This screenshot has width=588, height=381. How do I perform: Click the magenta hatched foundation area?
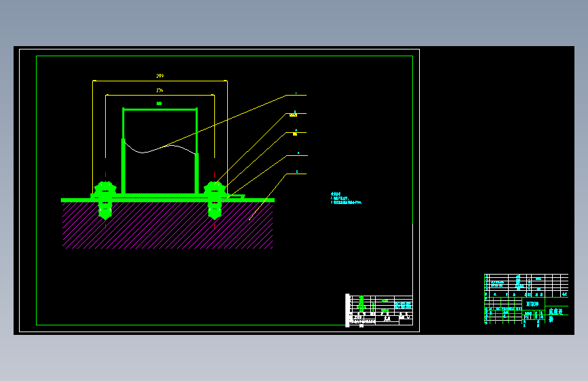click(168, 225)
